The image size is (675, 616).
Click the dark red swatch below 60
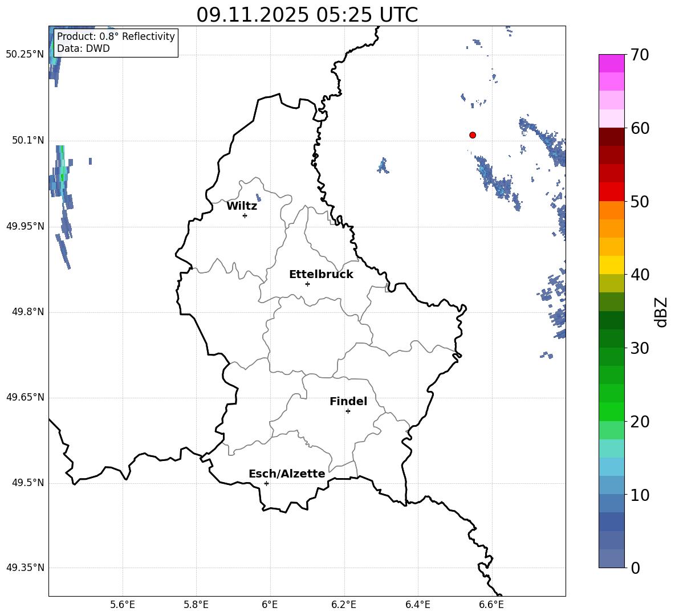611,137
